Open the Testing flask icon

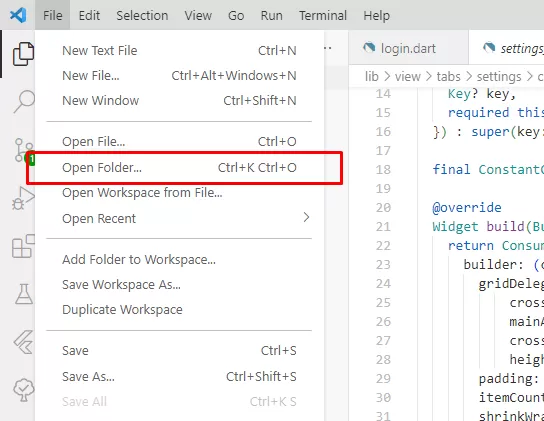click(x=24, y=294)
